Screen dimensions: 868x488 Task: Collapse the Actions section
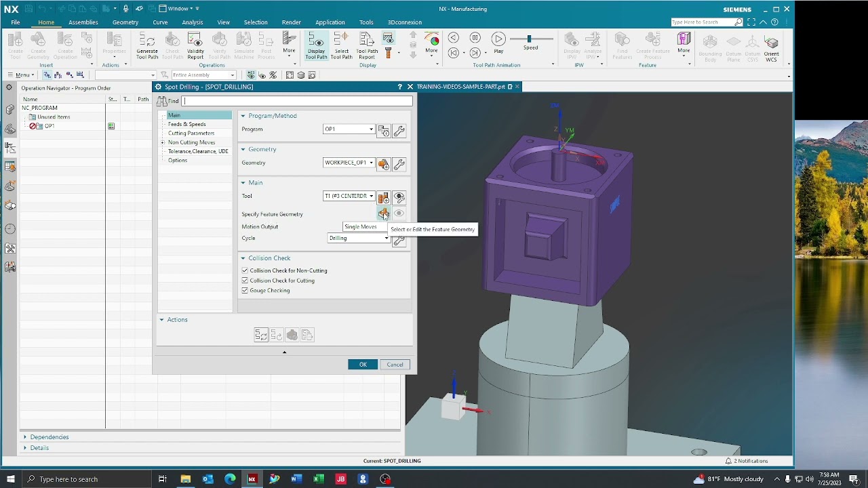tap(161, 320)
